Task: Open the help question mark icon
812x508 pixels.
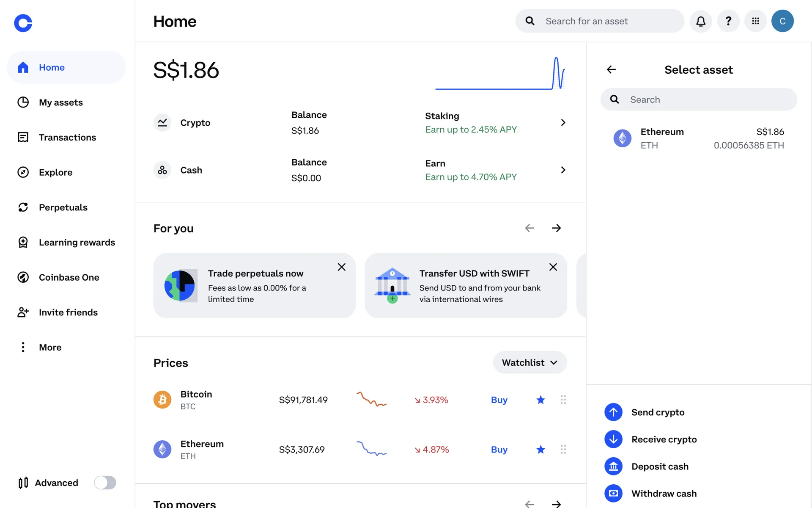Action: 728,21
